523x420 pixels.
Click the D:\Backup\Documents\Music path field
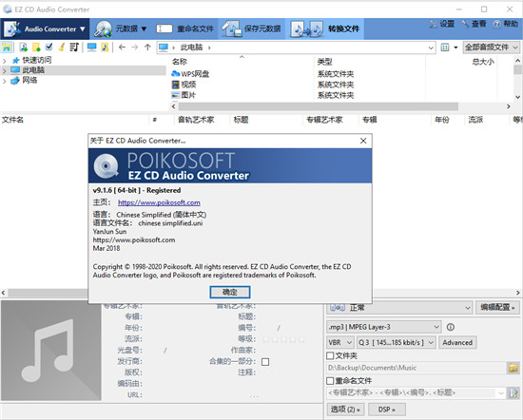point(416,368)
